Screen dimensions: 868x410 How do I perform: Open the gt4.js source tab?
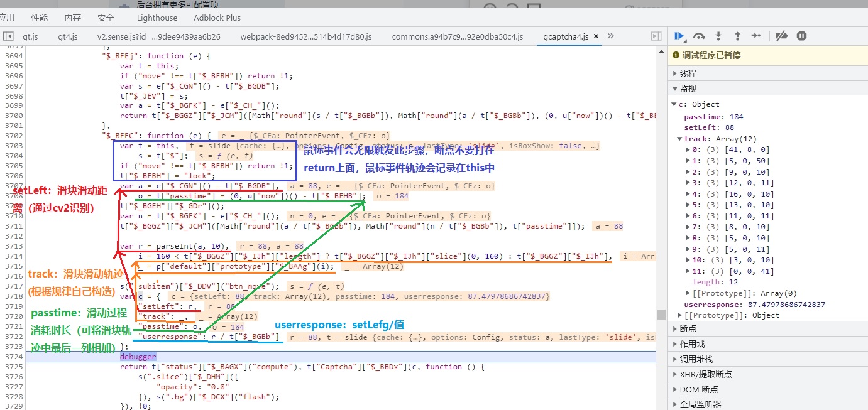68,36
